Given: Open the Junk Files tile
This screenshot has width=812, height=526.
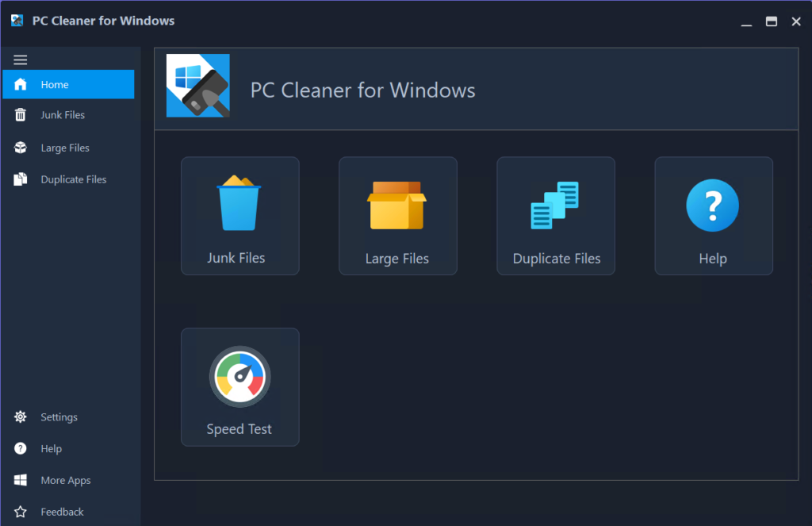Looking at the screenshot, I should coord(239,215).
